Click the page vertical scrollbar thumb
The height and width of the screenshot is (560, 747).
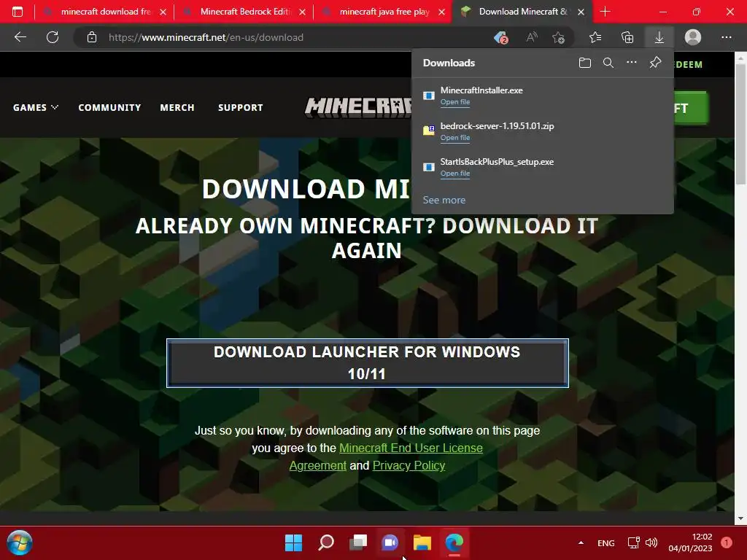click(x=740, y=124)
